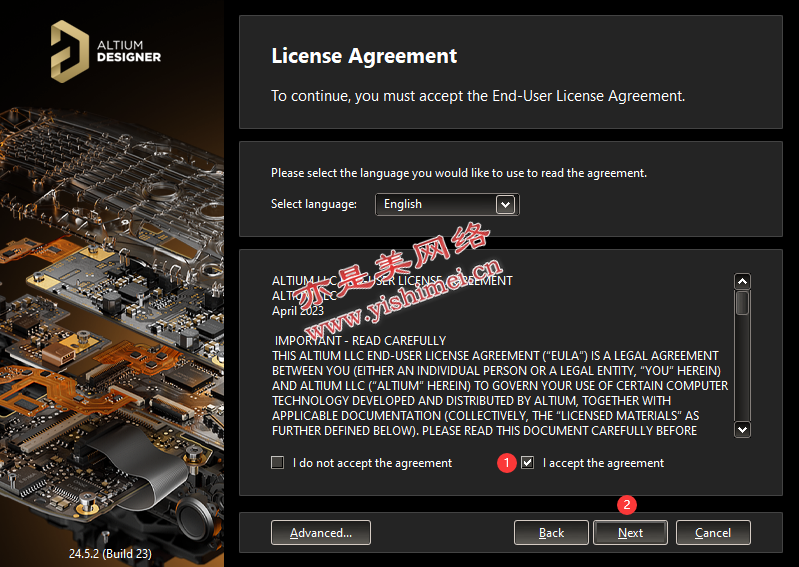This screenshot has height=567, width=799.
Task: Click 'Please select the language' instruction text
Action: point(459,173)
